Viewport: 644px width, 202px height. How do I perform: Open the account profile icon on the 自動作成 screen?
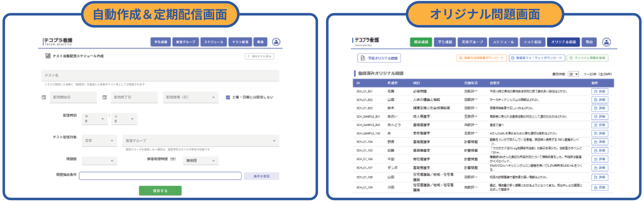coord(276,42)
